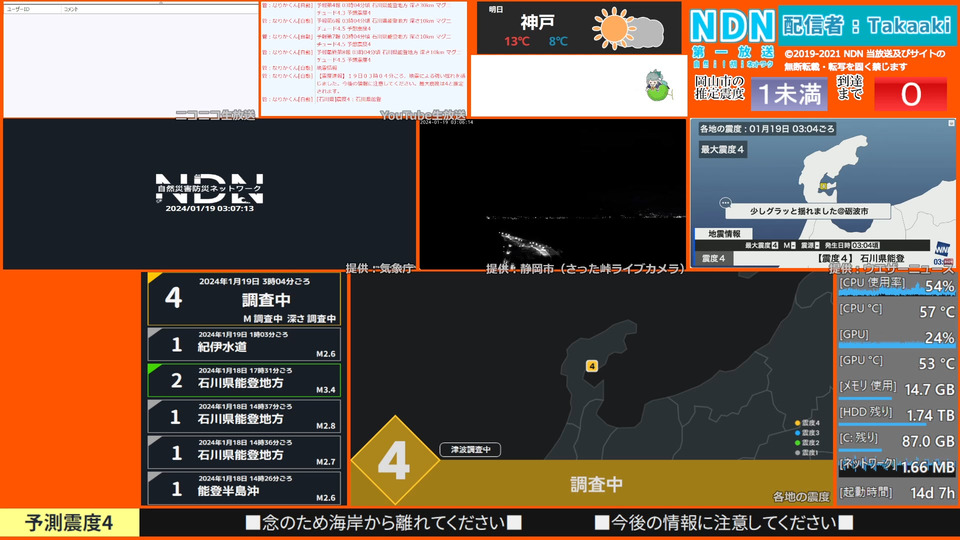The image size is (960, 540).
Task: Click the 岡山市の推定震度 label
Action: pyautogui.click(x=719, y=88)
